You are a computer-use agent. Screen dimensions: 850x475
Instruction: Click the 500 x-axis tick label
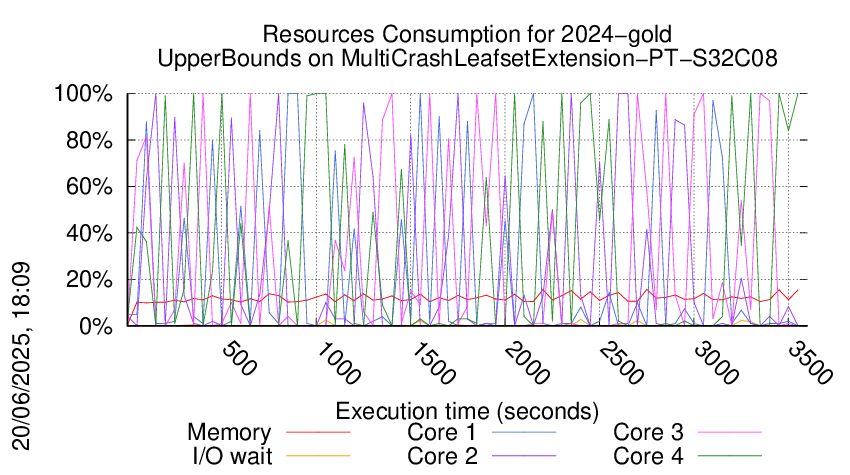pyautogui.click(x=239, y=358)
